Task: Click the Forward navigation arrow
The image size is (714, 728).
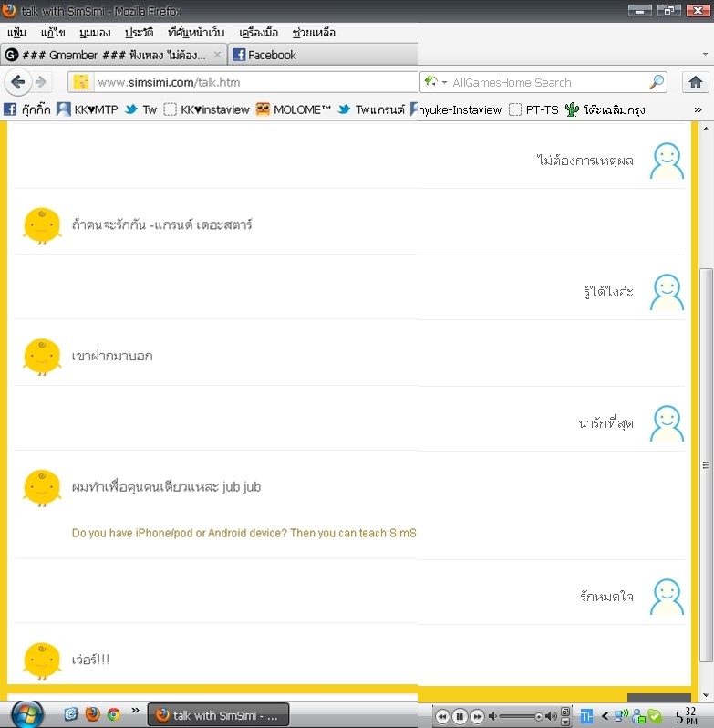Action: coord(41,82)
